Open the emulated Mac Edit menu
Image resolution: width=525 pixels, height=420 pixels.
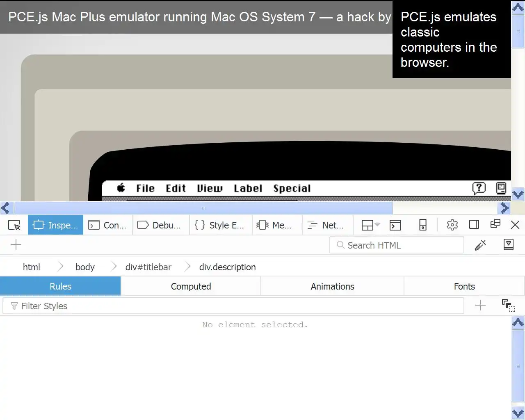[176, 188]
